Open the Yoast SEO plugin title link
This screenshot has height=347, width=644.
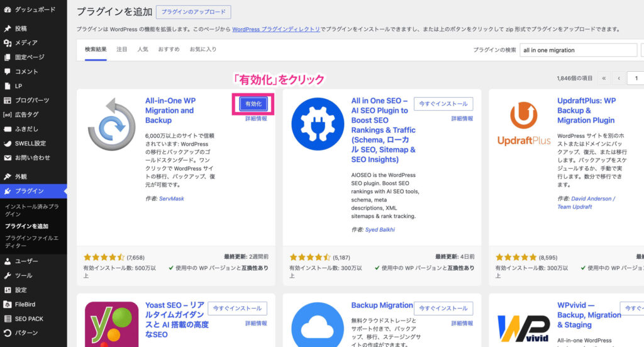(x=177, y=320)
